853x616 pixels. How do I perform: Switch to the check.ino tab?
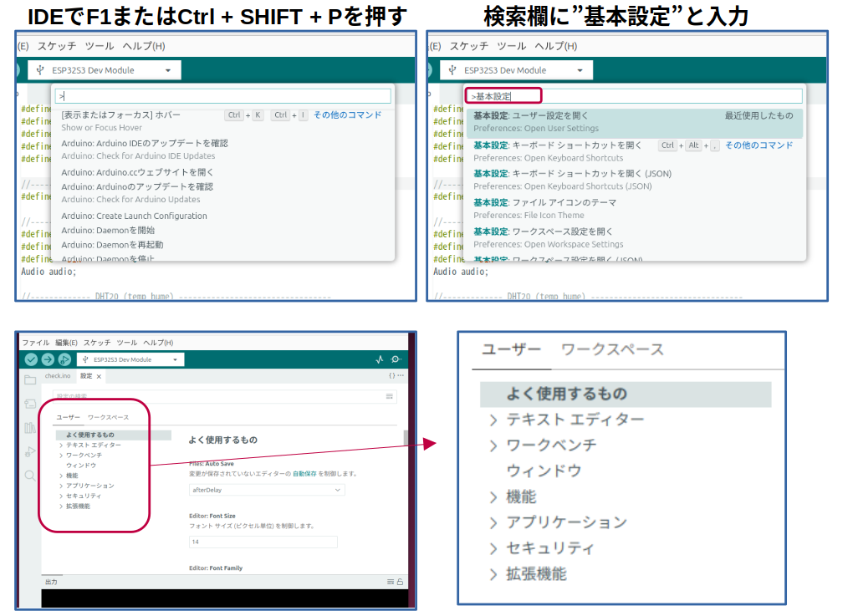(58, 377)
